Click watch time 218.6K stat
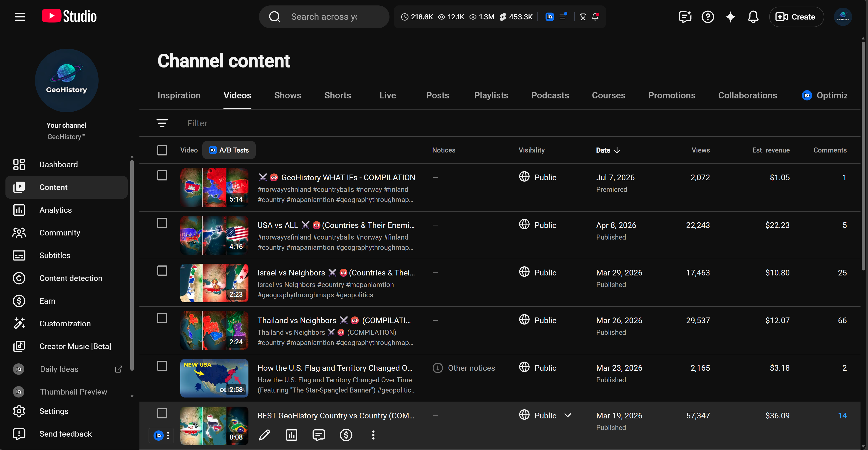The height and width of the screenshot is (450, 868). [417, 17]
